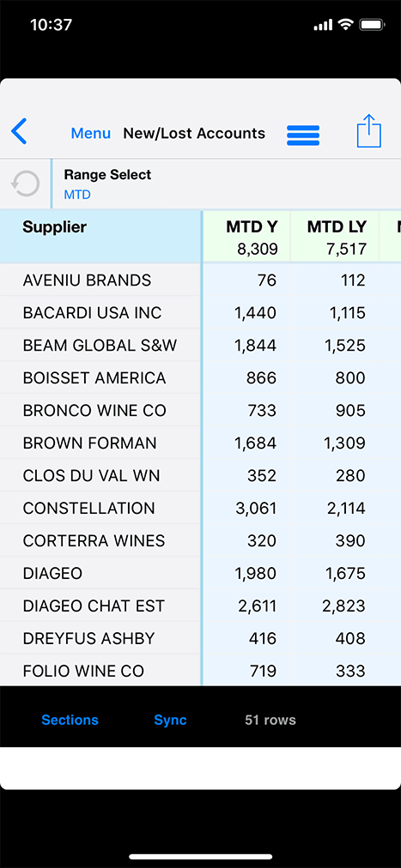Viewport: 401px width, 868px height.
Task: Select the CONSTELLATION supplier row
Action: (x=201, y=508)
